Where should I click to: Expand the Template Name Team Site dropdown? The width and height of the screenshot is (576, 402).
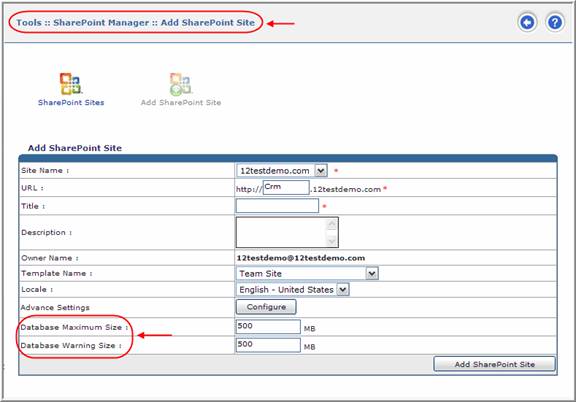(307, 273)
